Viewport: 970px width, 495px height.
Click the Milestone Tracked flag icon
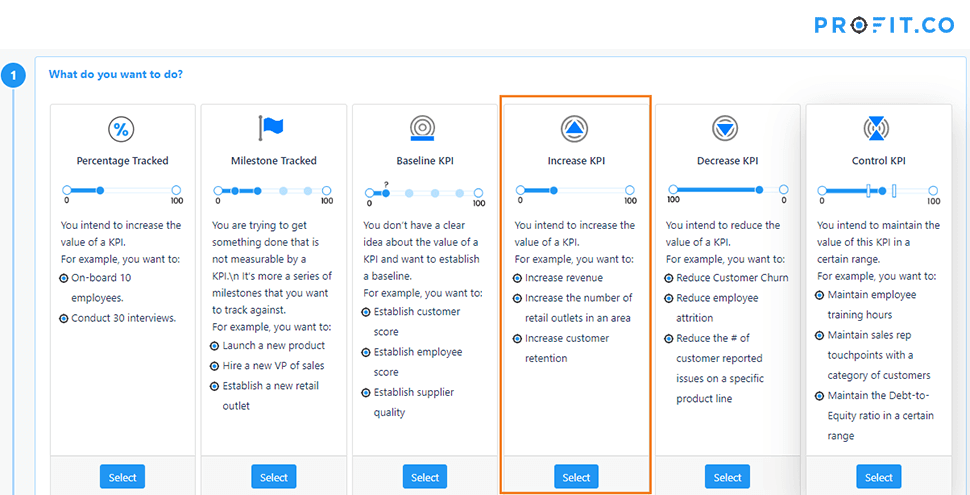272,128
